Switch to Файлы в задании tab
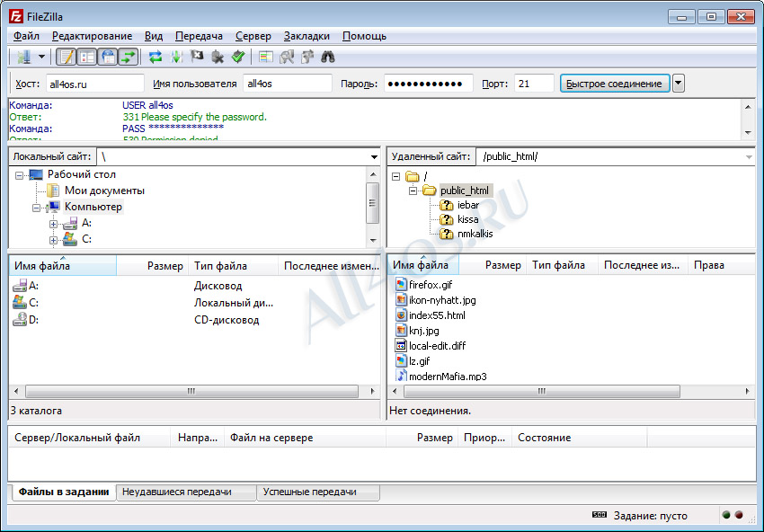This screenshot has width=764, height=532. pos(63,492)
